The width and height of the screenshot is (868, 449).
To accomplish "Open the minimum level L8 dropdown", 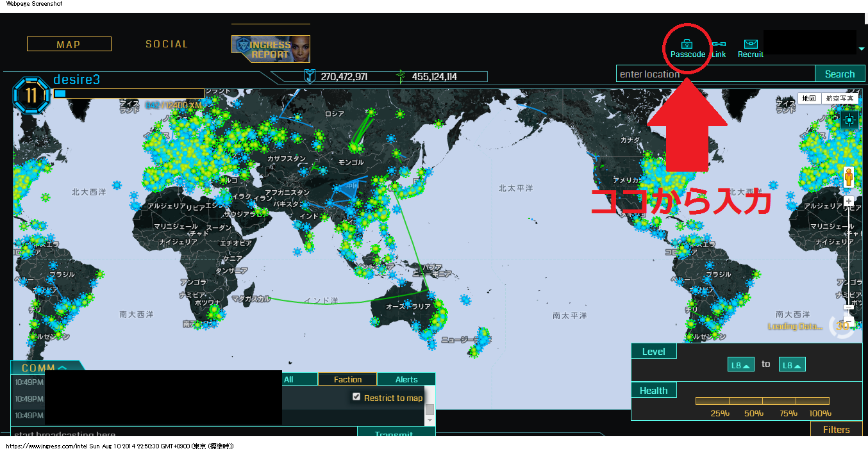I will 741,364.
